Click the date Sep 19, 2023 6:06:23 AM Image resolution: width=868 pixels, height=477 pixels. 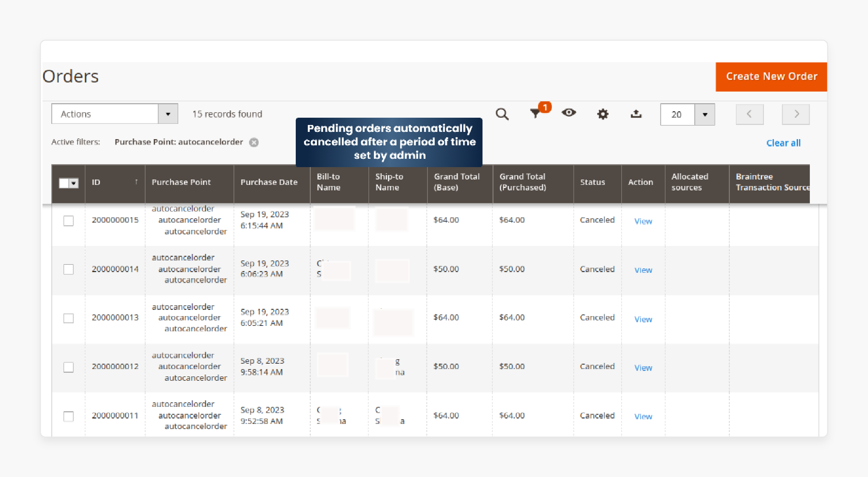(265, 268)
